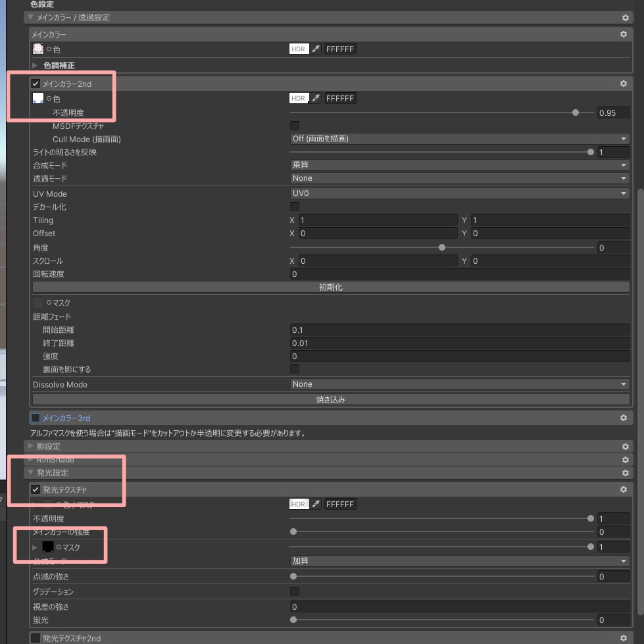Toggle the デカール化 checkbox
644x644 pixels.
(295, 206)
